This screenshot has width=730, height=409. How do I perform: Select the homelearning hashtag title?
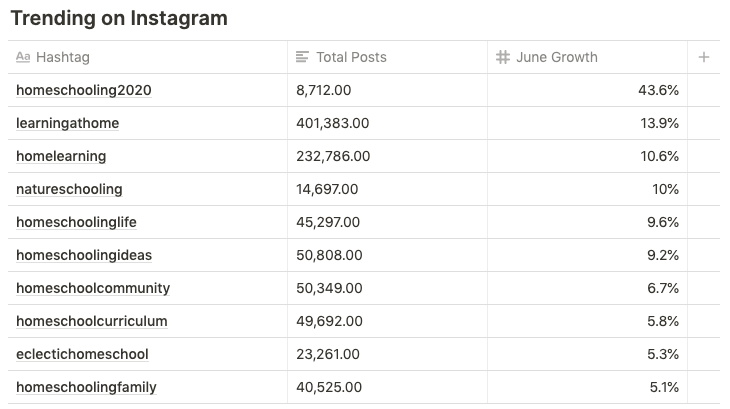[x=61, y=156]
